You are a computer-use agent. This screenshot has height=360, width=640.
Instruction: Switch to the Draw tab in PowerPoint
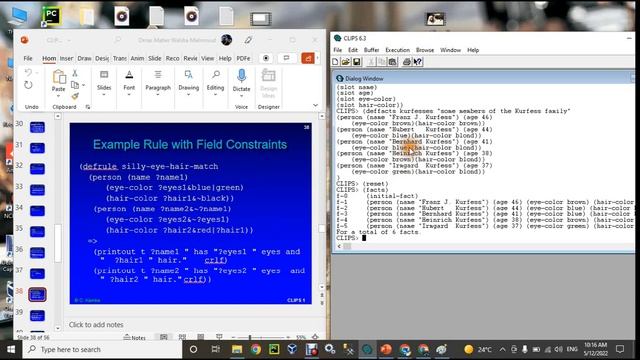click(84, 58)
